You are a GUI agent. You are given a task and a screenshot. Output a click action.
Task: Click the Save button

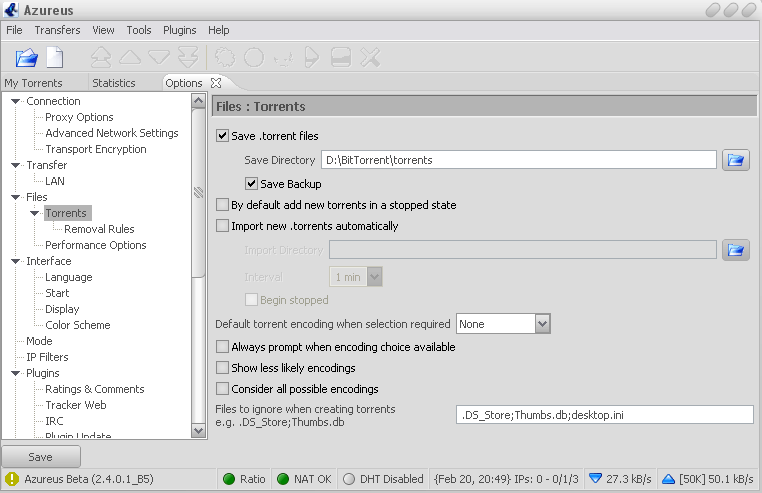pos(41,457)
